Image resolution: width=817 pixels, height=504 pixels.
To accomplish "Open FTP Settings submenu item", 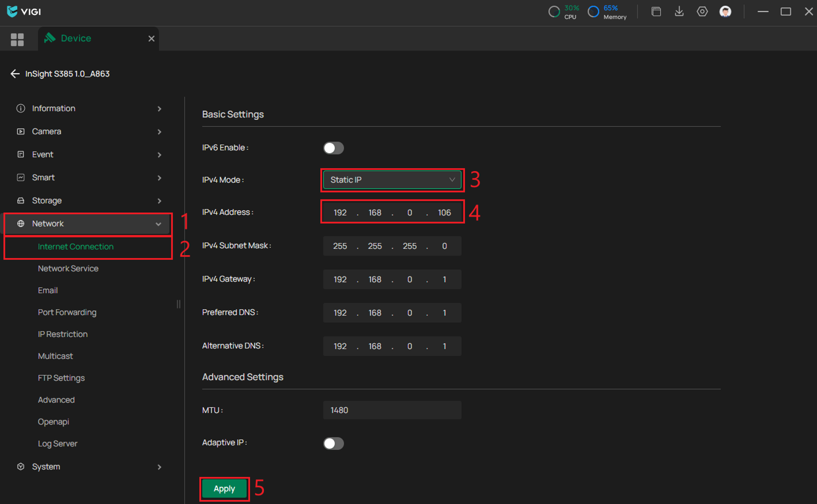I will click(61, 378).
